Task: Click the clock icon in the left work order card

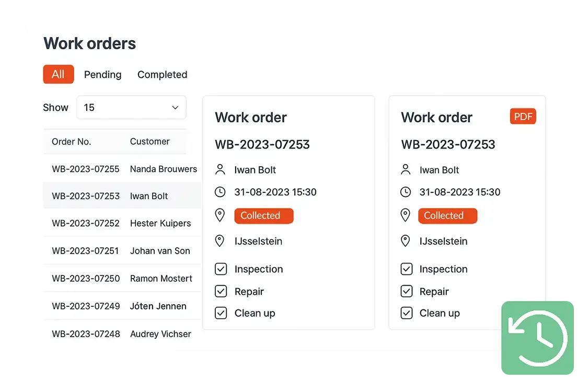Action: click(220, 192)
